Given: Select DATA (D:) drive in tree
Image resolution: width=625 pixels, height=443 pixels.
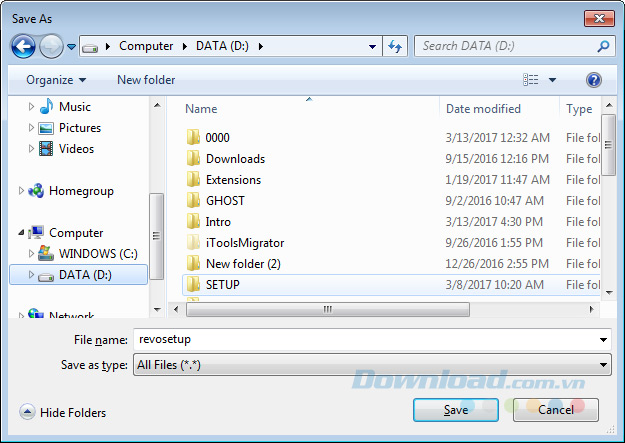Looking at the screenshot, I should [x=85, y=275].
